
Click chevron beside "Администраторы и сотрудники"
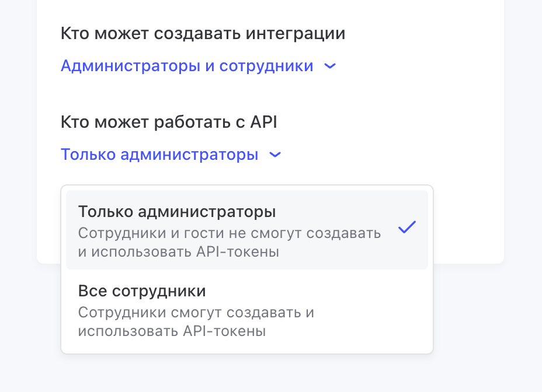330,66
